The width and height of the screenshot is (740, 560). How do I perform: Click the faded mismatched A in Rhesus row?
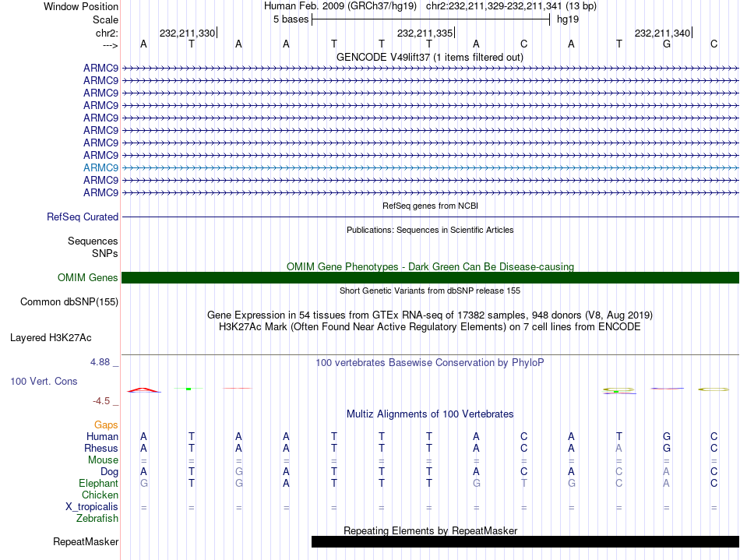click(618, 448)
